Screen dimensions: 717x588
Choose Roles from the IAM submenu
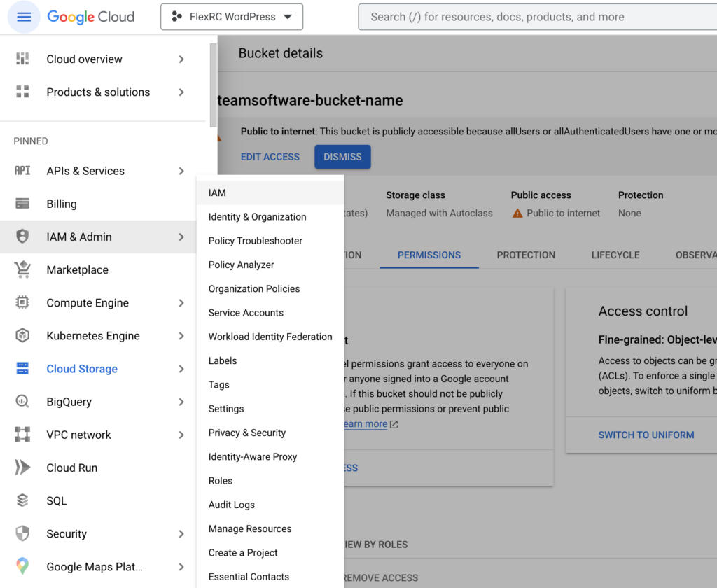coord(221,481)
